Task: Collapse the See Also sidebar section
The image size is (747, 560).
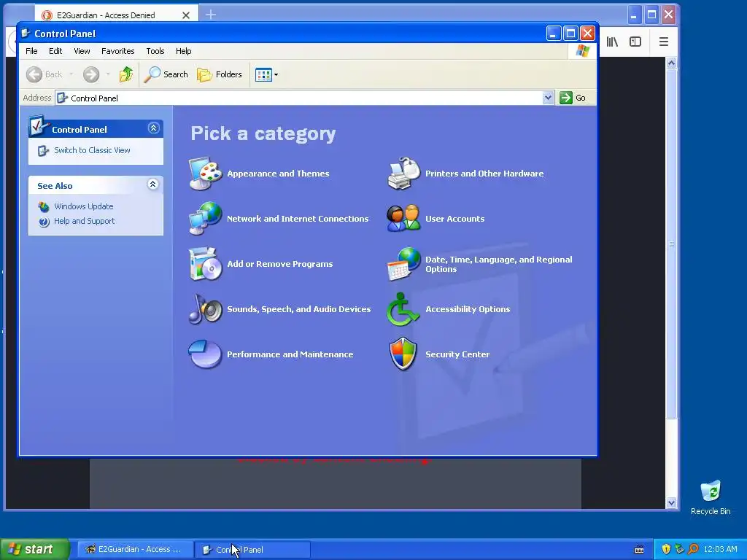Action: point(152,184)
